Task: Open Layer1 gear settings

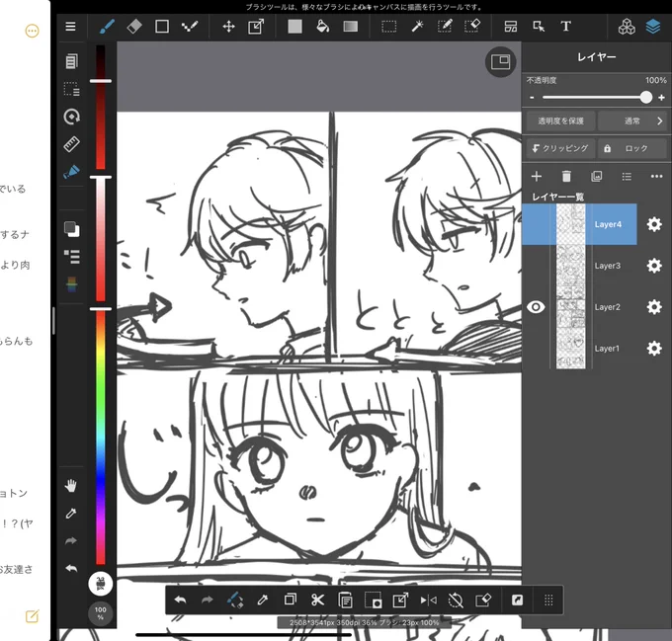Action: pyautogui.click(x=654, y=349)
